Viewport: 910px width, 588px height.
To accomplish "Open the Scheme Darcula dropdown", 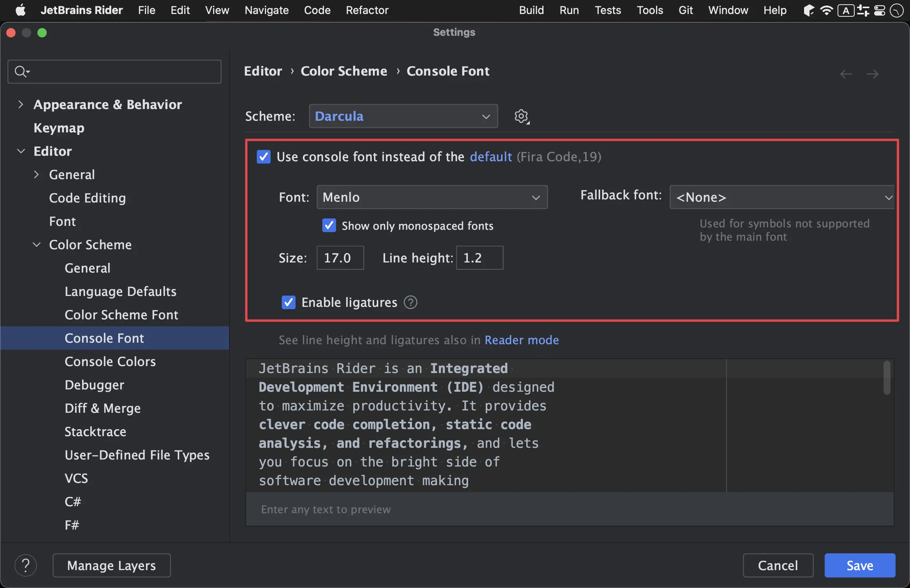I will pos(403,116).
